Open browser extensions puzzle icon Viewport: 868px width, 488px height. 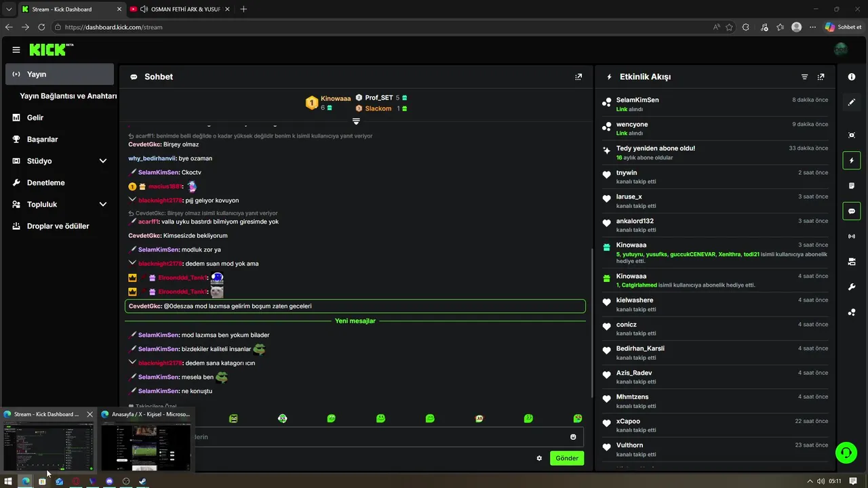click(746, 27)
